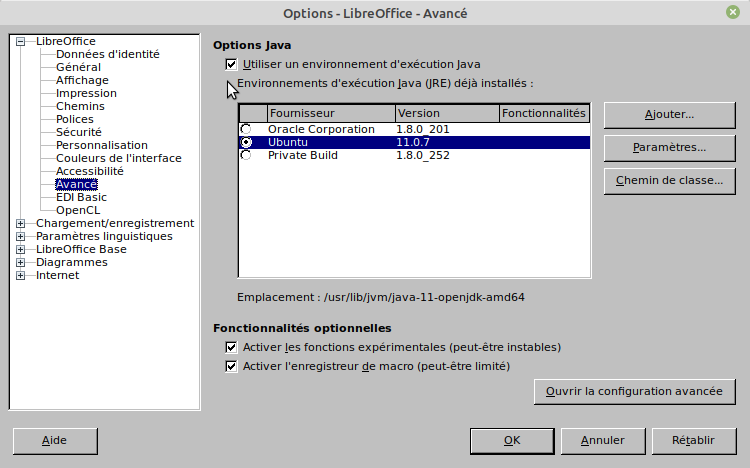Select Paramètres linguistiques tree label
Image resolution: width=750 pixels, height=468 pixels.
(104, 236)
